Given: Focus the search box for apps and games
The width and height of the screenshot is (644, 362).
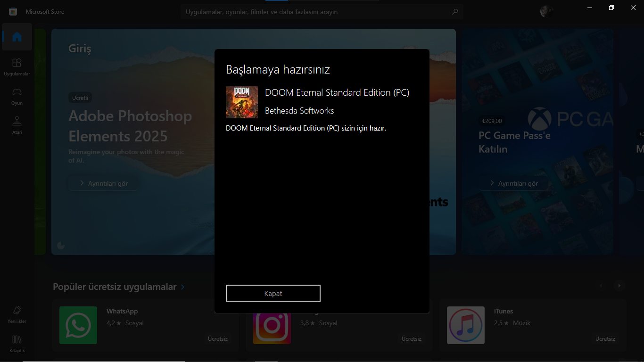Looking at the screenshot, I should (322, 12).
